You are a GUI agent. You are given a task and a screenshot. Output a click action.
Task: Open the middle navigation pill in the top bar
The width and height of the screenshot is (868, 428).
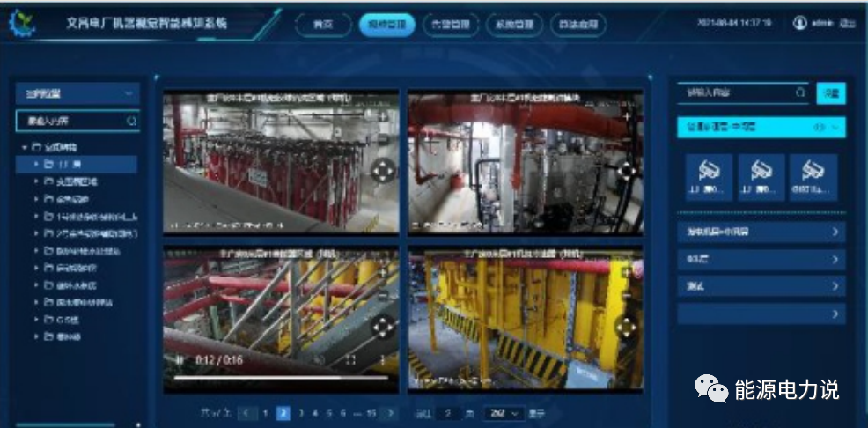[x=451, y=25]
